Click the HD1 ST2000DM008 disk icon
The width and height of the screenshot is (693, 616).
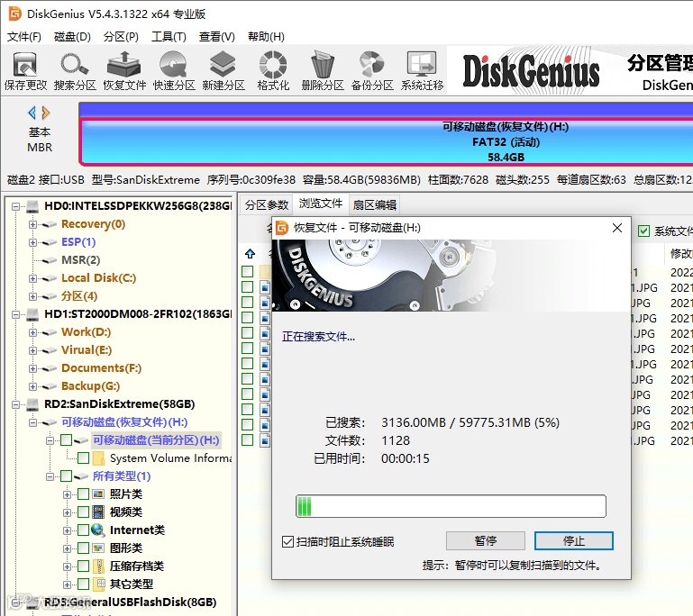tap(32, 314)
